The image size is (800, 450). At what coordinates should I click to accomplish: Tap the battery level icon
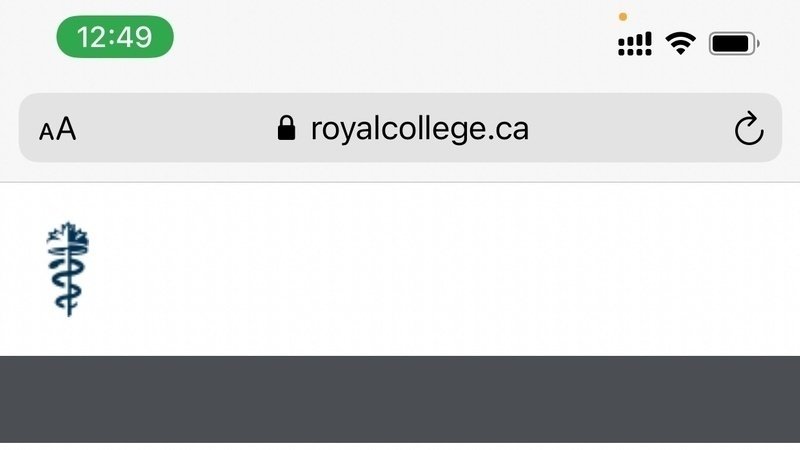coord(734,43)
